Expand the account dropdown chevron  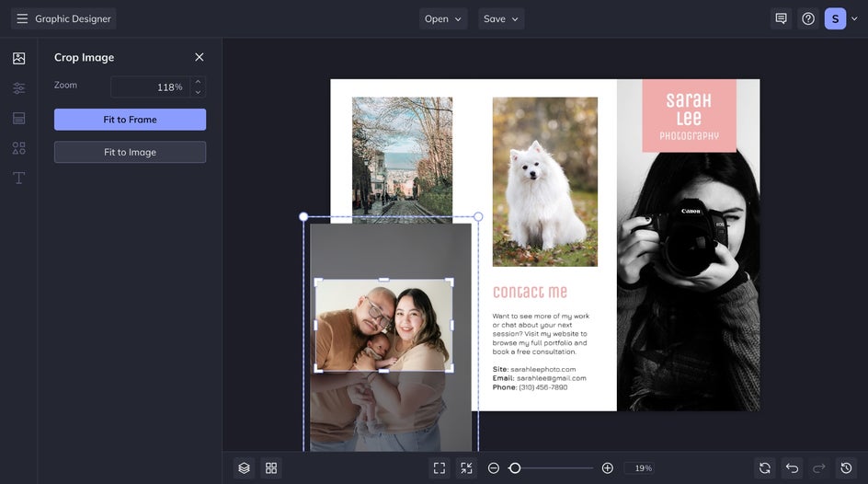click(x=855, y=18)
